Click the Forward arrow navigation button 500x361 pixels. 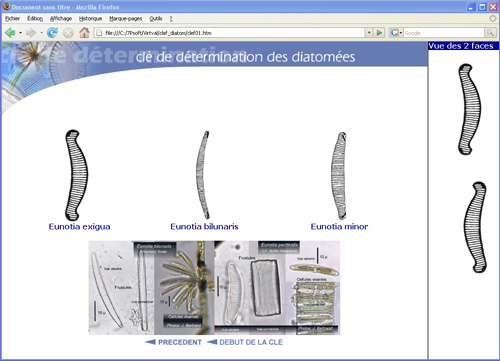tap(31, 33)
